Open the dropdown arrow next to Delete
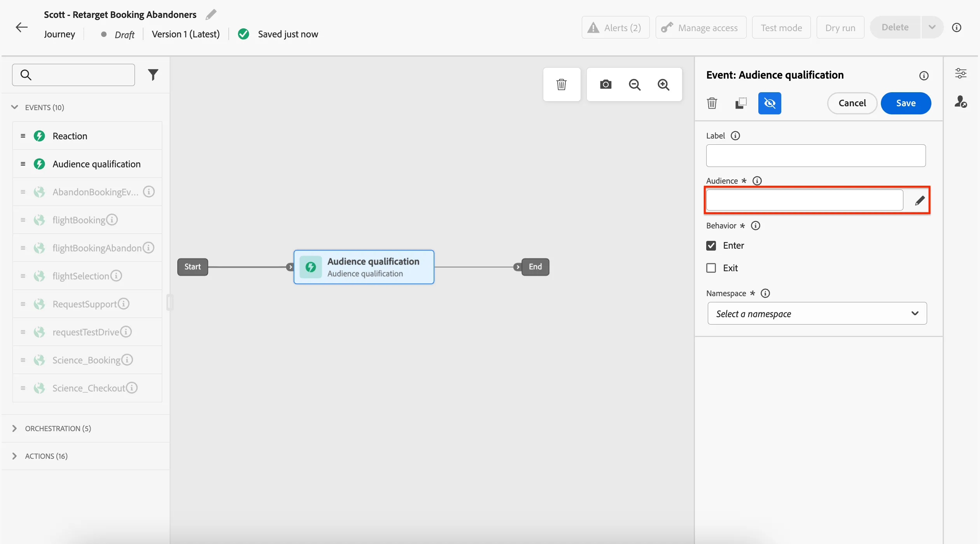This screenshot has height=544, width=980. pos(932,27)
